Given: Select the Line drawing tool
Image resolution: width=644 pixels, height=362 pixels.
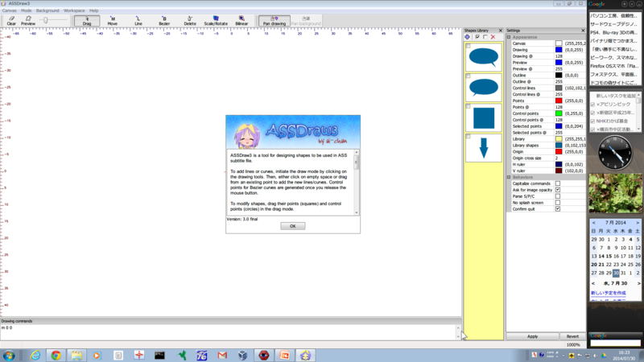Looking at the screenshot, I should point(138,21).
